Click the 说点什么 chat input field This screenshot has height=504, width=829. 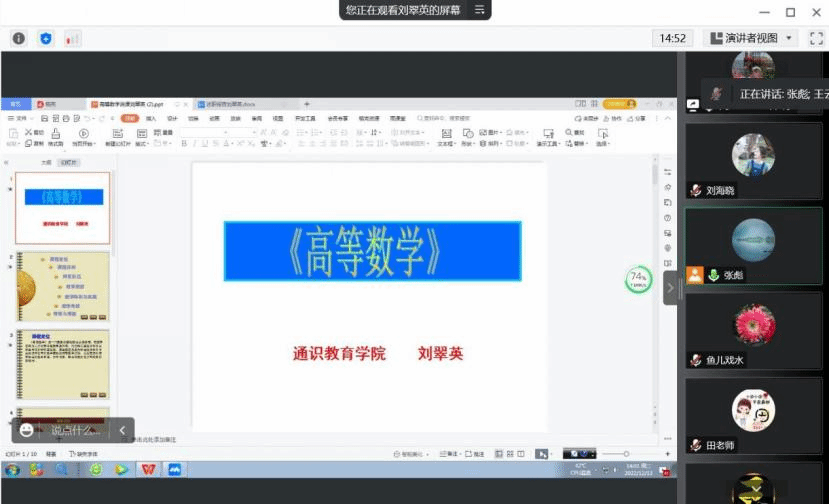point(75,431)
